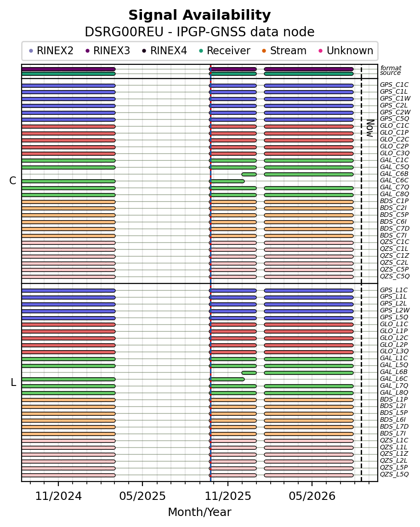Click the GAL_L6B short green bar

click(x=249, y=373)
